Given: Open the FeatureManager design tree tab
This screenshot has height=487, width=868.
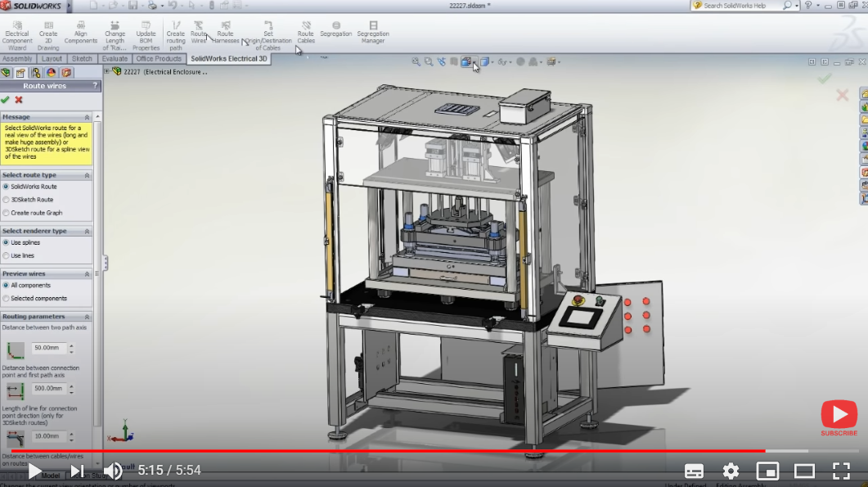Looking at the screenshot, I should 6,73.
